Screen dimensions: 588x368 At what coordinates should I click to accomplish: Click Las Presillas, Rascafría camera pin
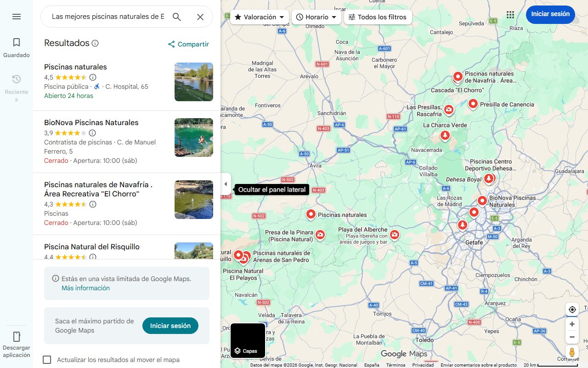pos(449,109)
